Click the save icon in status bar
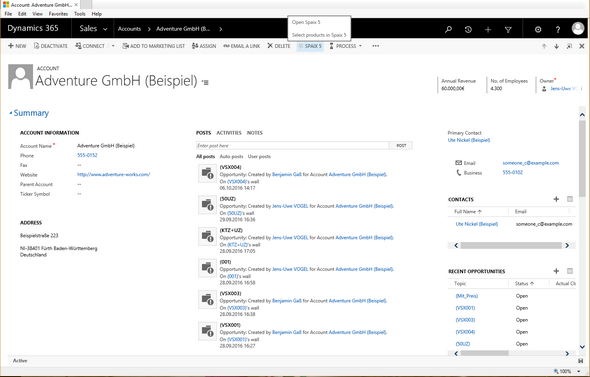The image size is (590, 377). pyautogui.click(x=581, y=361)
